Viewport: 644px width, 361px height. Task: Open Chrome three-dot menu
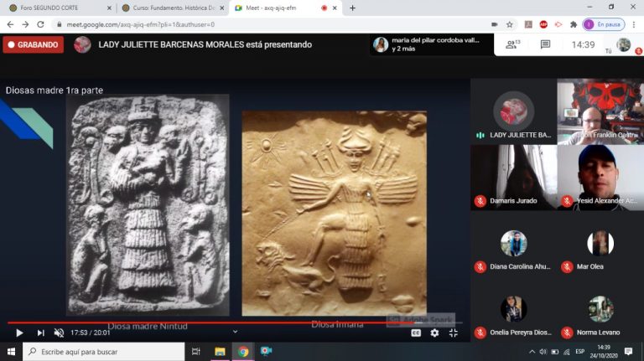point(634,24)
